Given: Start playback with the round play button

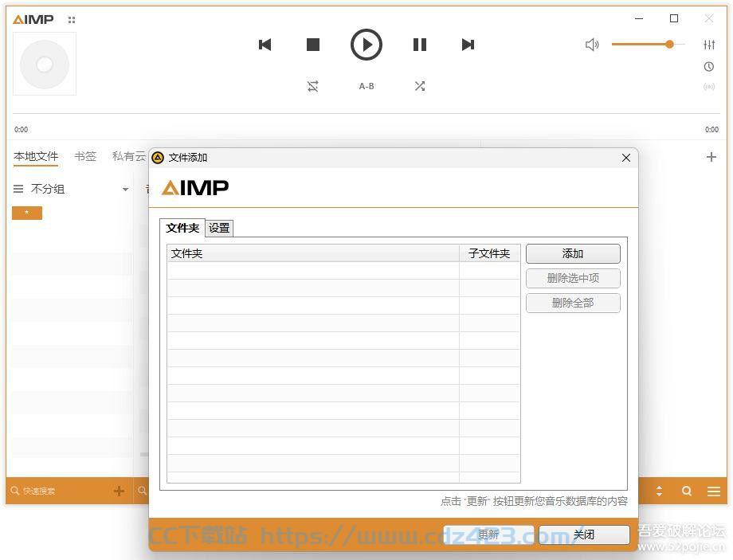Looking at the screenshot, I should click(366, 45).
